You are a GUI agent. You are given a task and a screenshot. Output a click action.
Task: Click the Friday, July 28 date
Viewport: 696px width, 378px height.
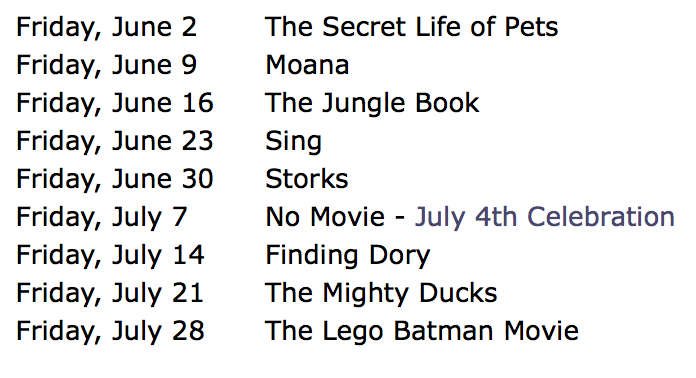point(111,331)
